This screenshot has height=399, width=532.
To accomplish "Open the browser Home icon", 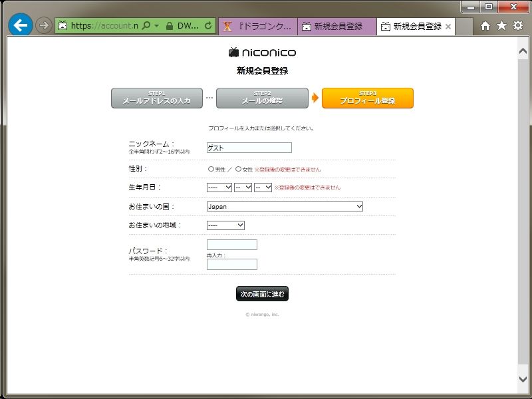I will coord(485,25).
